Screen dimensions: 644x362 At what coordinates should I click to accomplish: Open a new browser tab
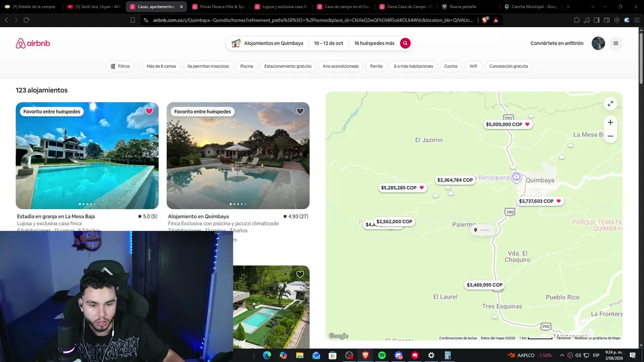(568, 7)
